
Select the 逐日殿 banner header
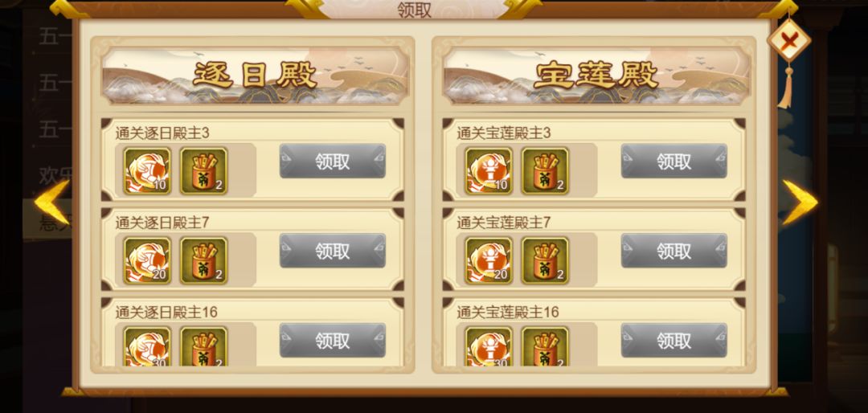point(256,76)
